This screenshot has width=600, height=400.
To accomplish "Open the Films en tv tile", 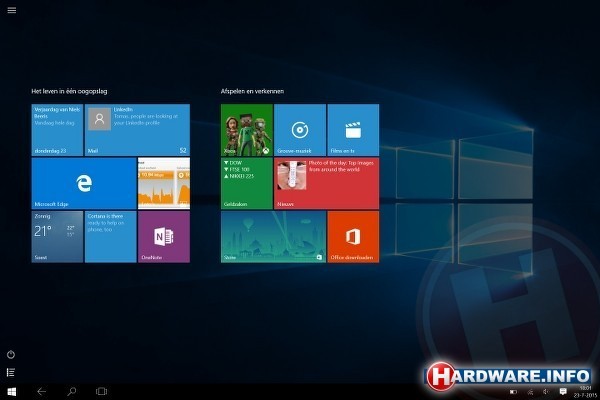I will [352, 130].
